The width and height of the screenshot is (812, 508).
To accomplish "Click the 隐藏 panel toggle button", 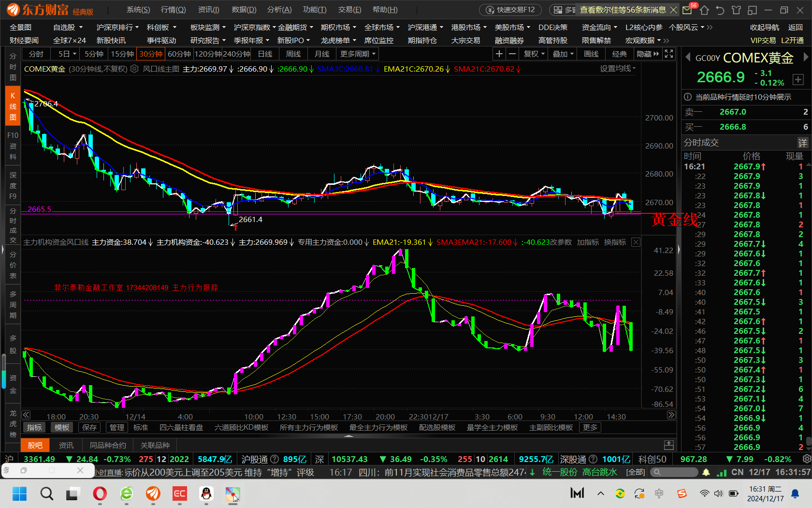I will coord(648,54).
